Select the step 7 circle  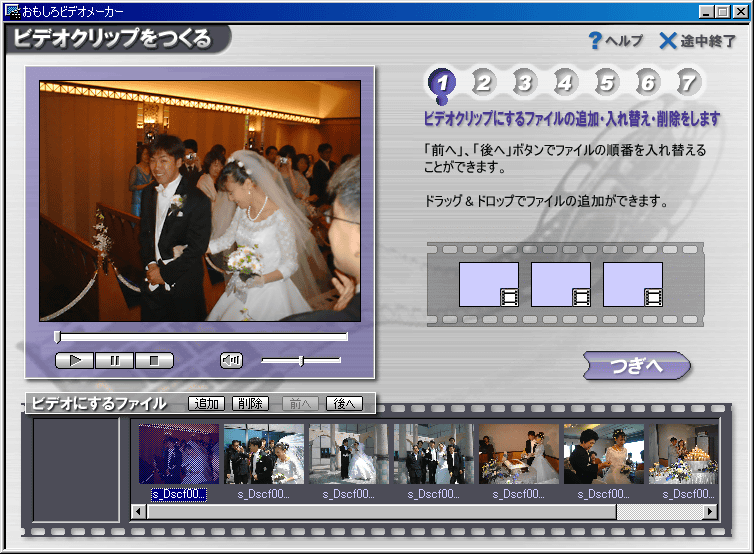(x=687, y=83)
